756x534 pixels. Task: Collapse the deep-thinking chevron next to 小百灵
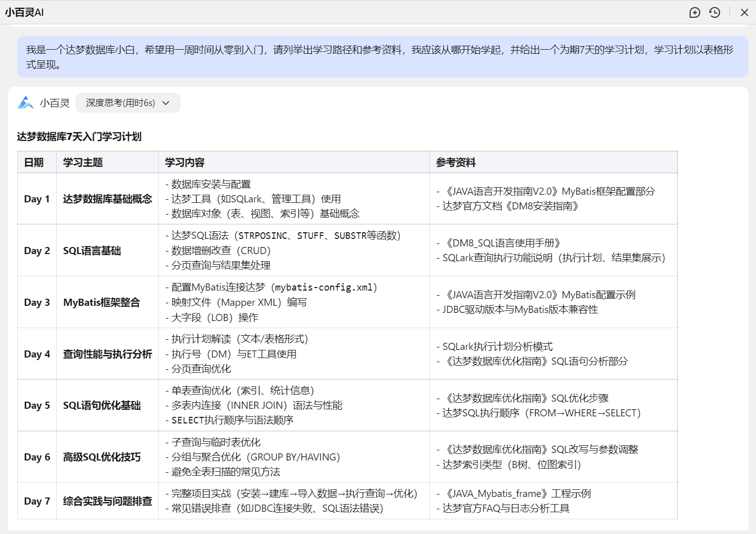point(166,102)
